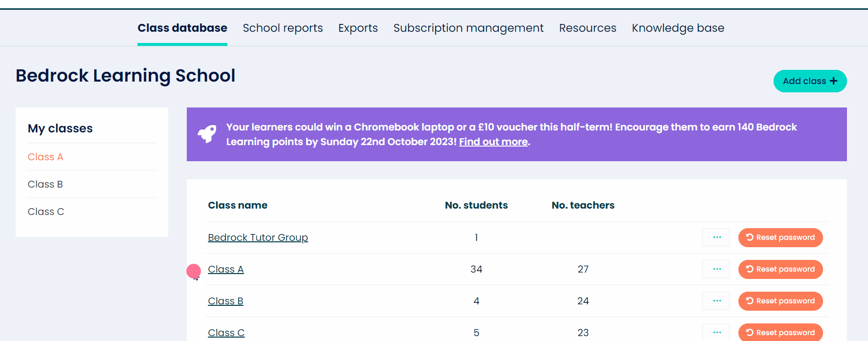Open Bedrock Tutor Group class link
The height and width of the screenshot is (341, 868).
[x=258, y=237]
